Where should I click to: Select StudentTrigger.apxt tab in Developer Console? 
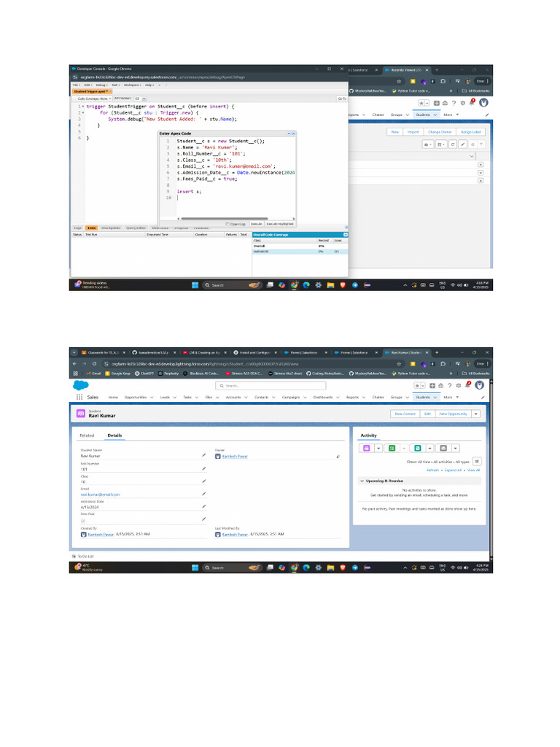coord(92,91)
